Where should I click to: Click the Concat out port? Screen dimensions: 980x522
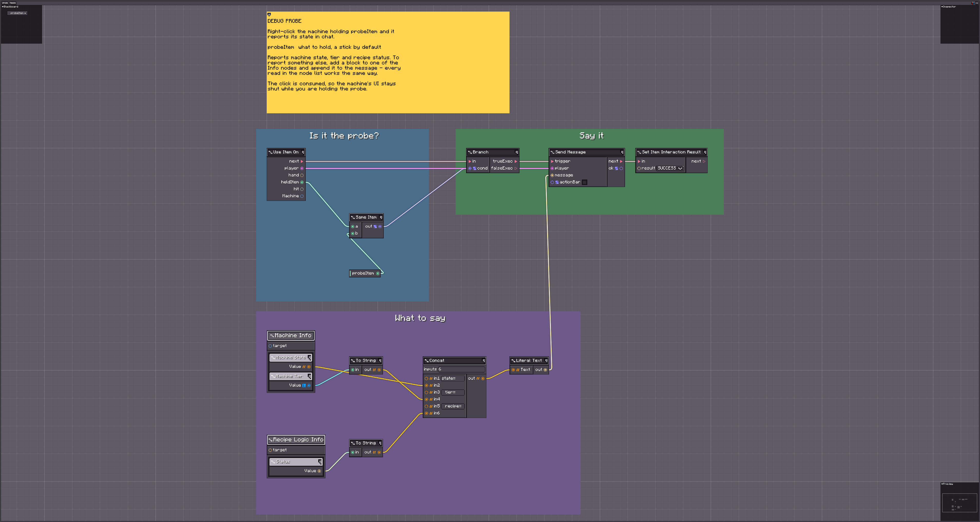(x=483, y=378)
